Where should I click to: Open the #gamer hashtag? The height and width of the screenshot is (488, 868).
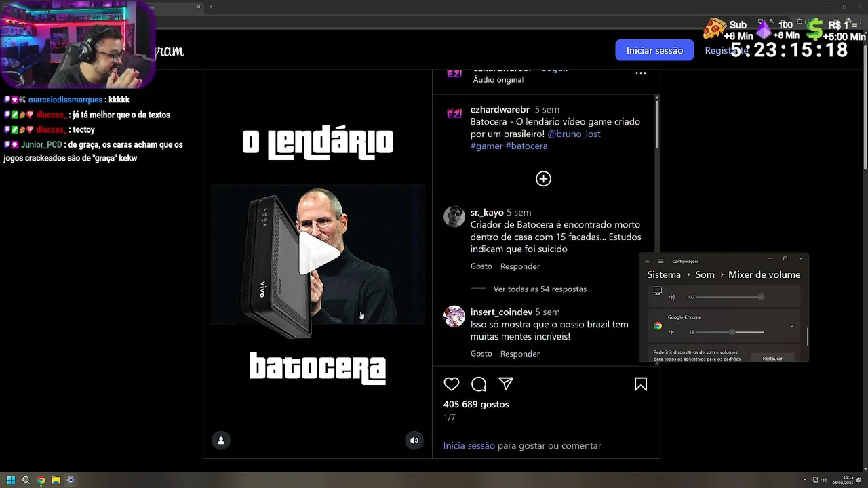[487, 146]
